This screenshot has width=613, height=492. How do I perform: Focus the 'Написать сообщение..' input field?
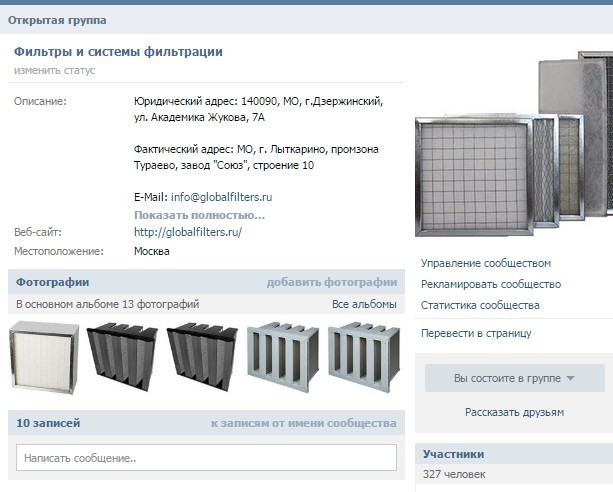[x=206, y=458]
